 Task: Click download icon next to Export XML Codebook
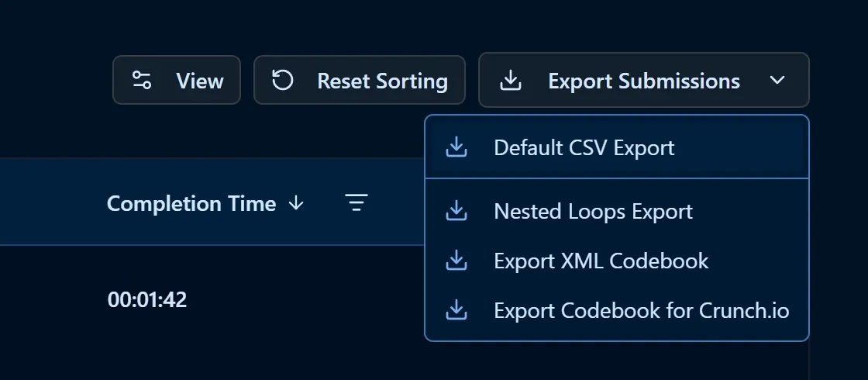tap(456, 261)
